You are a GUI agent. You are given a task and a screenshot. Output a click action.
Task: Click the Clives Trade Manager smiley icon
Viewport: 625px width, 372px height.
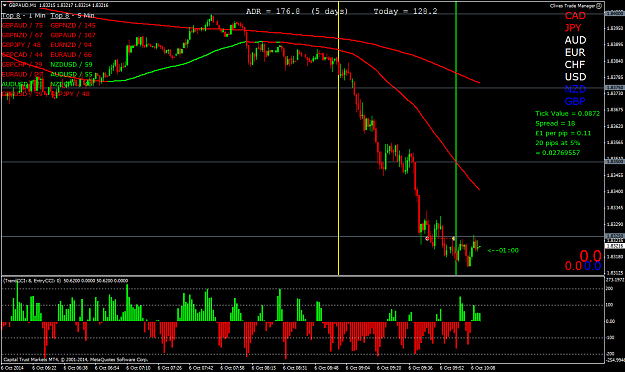(x=599, y=6)
